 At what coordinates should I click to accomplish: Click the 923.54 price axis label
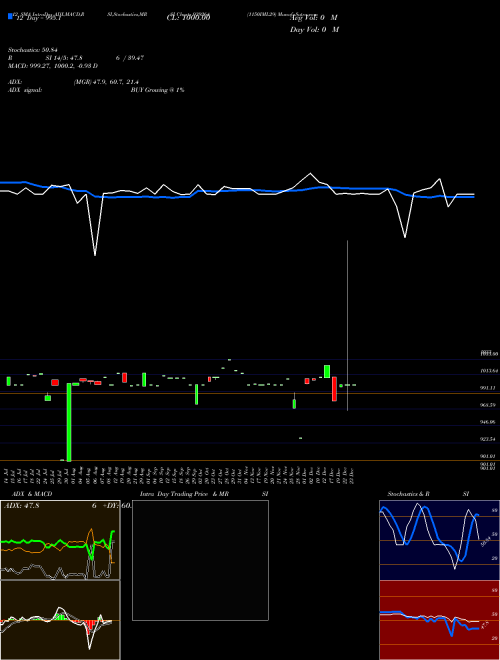[x=488, y=439]
